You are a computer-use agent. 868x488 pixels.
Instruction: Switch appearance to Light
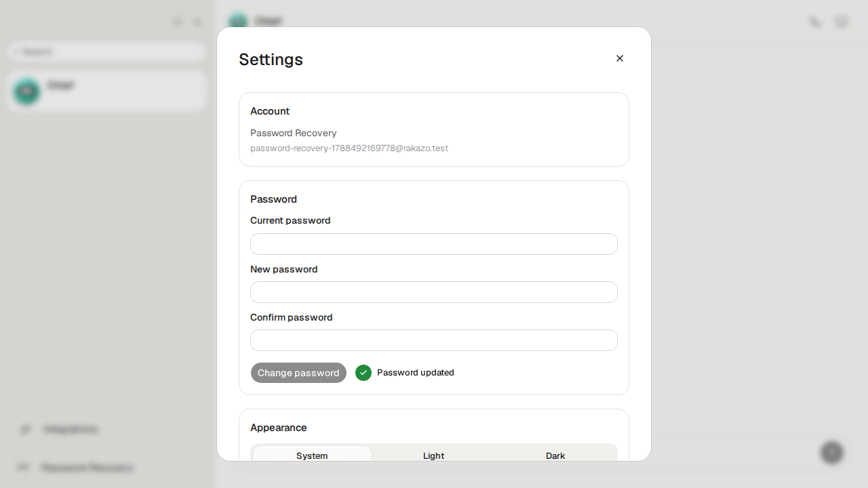tap(434, 455)
